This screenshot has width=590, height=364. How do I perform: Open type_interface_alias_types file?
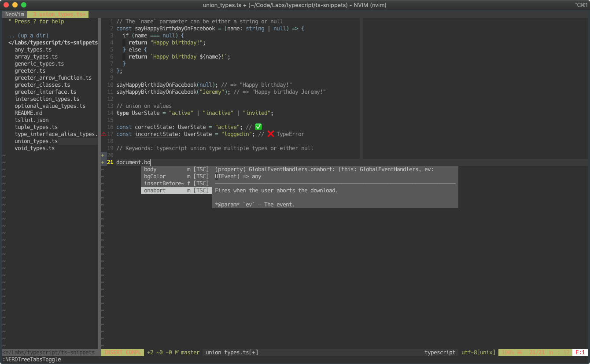click(56, 134)
